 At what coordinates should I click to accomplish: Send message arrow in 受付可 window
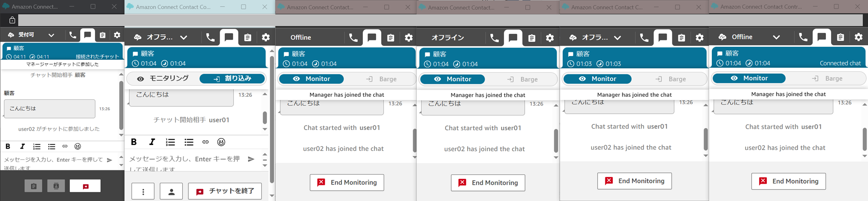point(109,160)
